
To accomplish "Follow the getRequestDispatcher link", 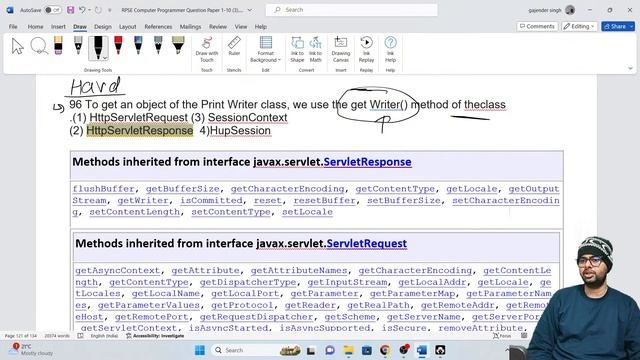I will click(256, 317).
